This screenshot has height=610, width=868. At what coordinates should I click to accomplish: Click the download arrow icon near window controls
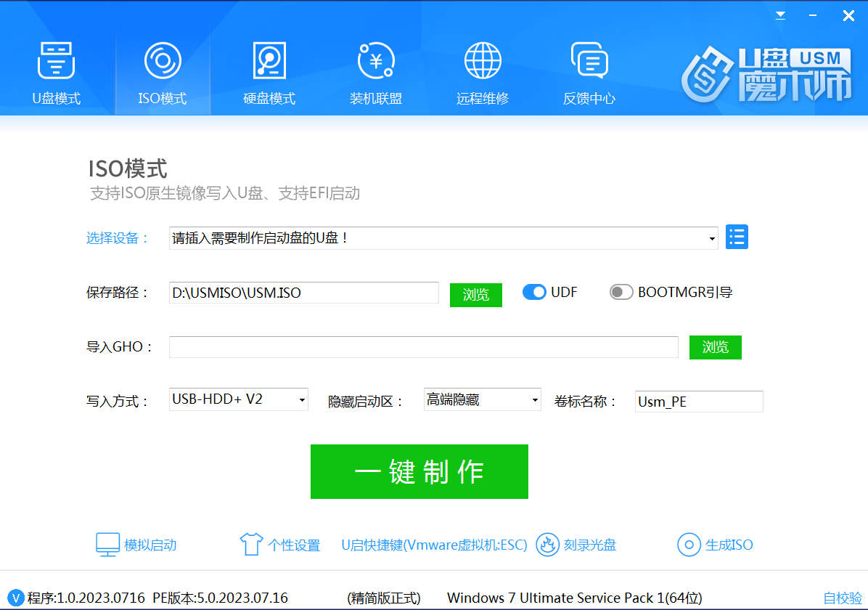[x=780, y=15]
